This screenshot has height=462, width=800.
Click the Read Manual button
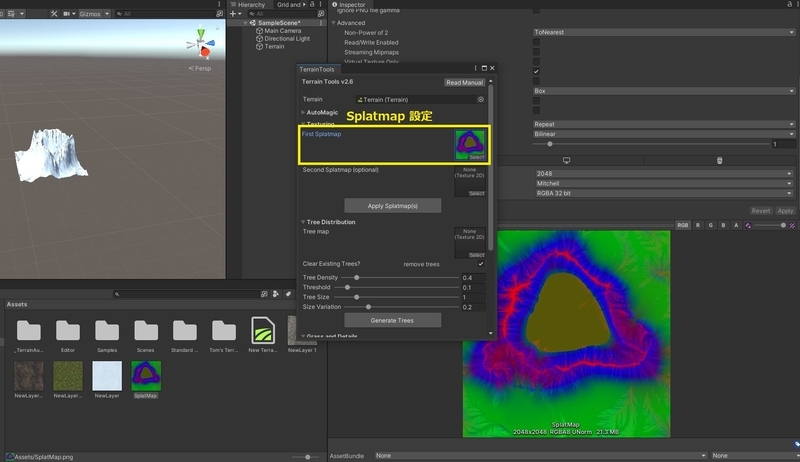pos(464,83)
